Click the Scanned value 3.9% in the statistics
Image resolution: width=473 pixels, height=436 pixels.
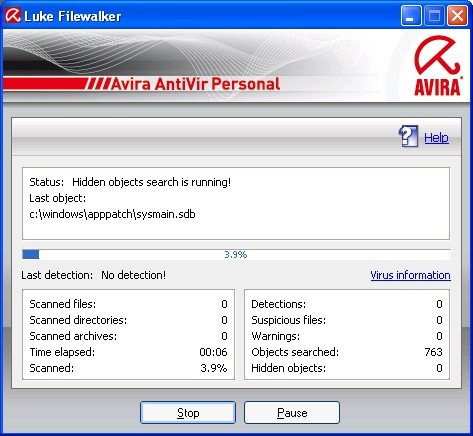(214, 368)
